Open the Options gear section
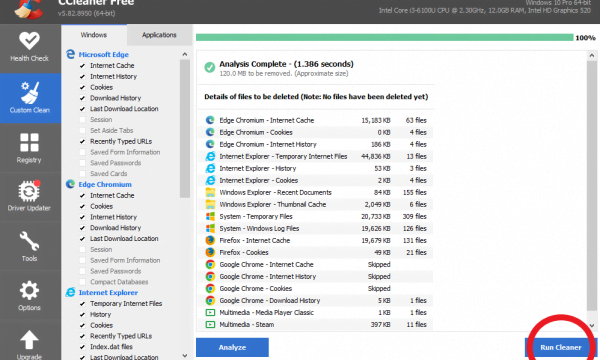The image size is (600, 360). [29, 295]
